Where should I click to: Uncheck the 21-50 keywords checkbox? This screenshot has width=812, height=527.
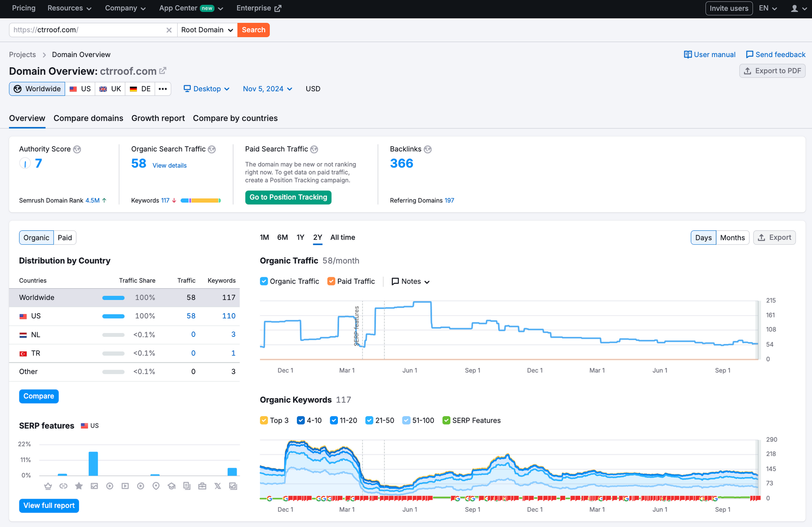click(x=369, y=421)
